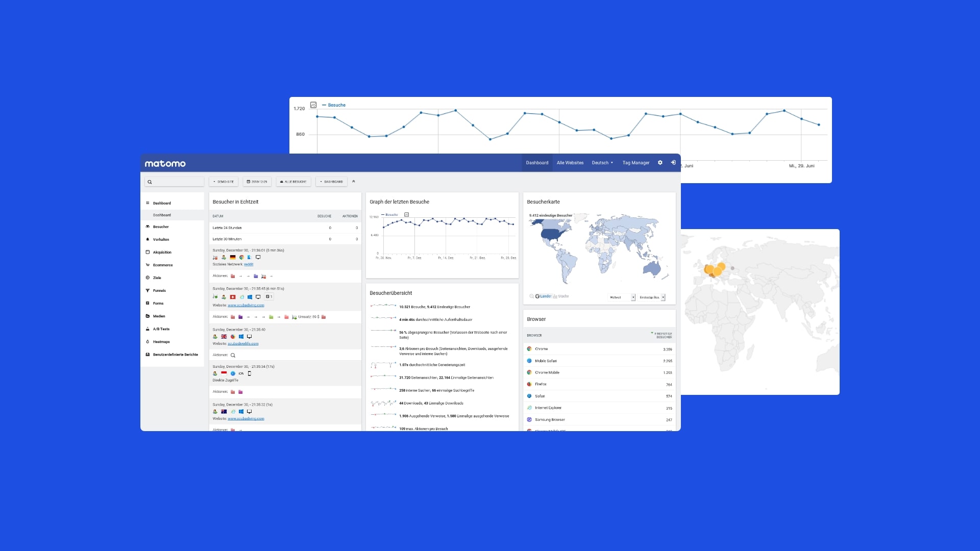
Task: Go to Alle Websites in header
Action: [570, 163]
